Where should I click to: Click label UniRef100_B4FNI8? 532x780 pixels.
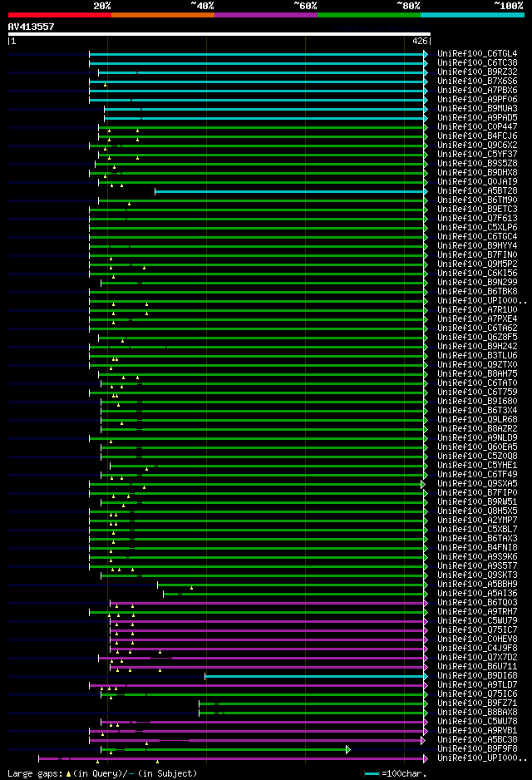click(x=477, y=548)
